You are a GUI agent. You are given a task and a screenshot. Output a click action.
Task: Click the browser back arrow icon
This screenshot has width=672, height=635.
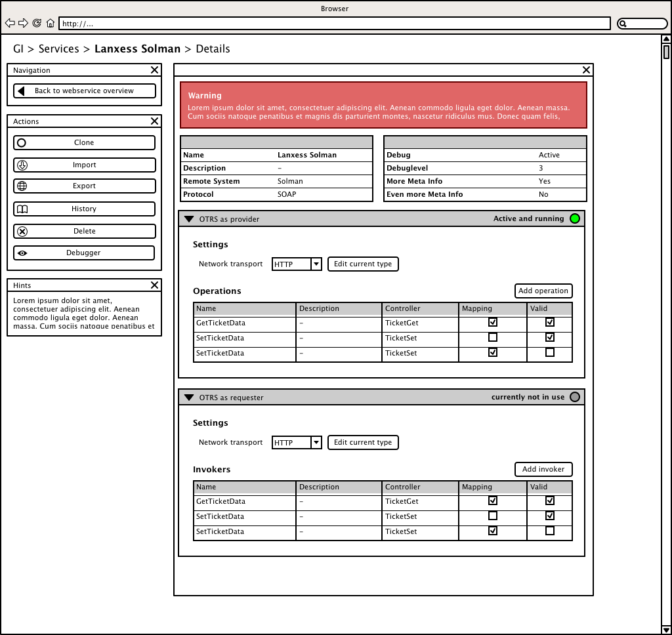(10, 23)
